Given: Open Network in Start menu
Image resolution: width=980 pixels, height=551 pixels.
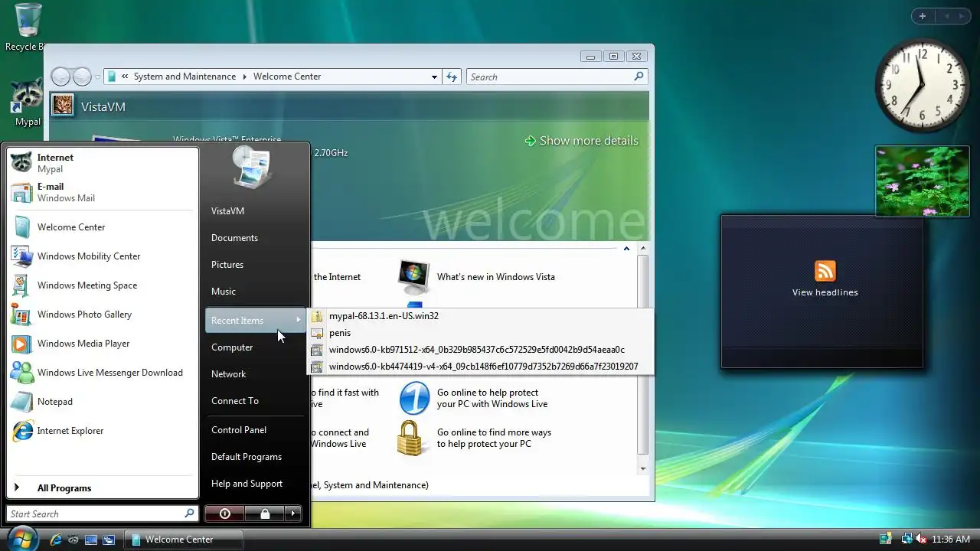Looking at the screenshot, I should click(x=255, y=374).
